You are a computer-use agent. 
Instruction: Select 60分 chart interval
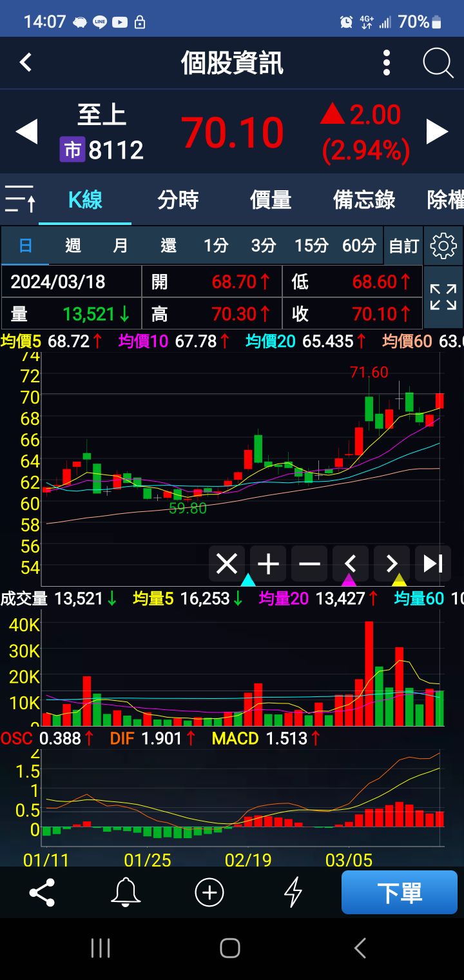tap(359, 246)
